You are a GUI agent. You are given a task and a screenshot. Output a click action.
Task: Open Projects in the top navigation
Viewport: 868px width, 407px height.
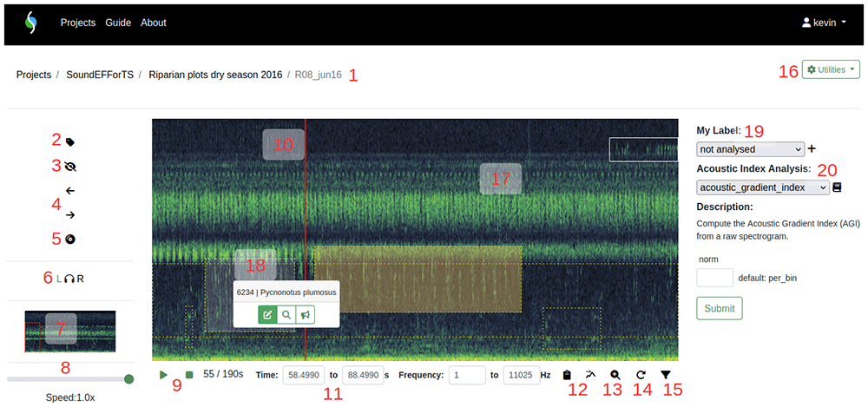pos(78,23)
